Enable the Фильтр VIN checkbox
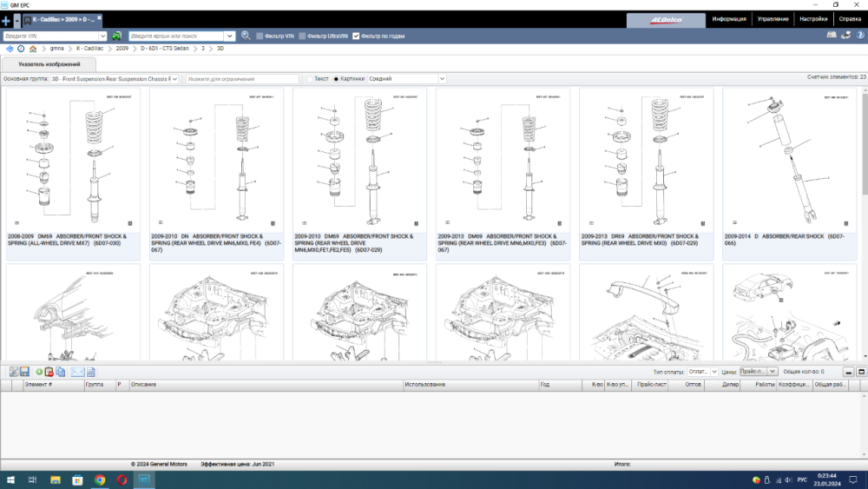 tap(260, 36)
